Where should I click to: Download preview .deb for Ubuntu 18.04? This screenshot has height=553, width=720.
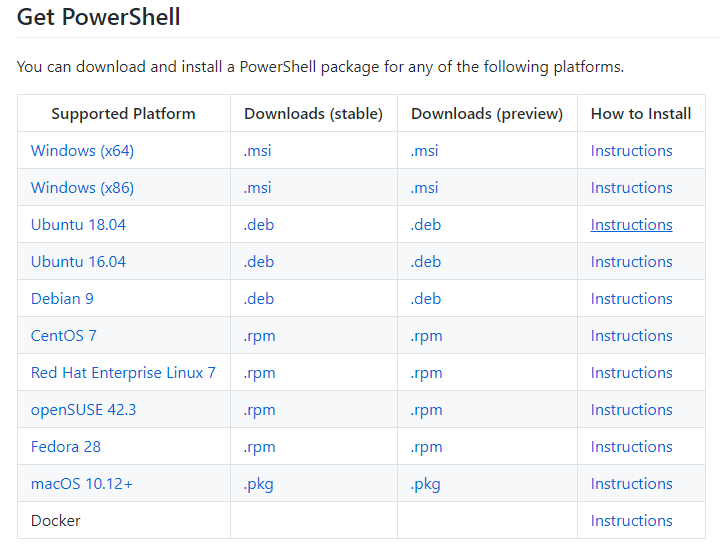pos(426,225)
